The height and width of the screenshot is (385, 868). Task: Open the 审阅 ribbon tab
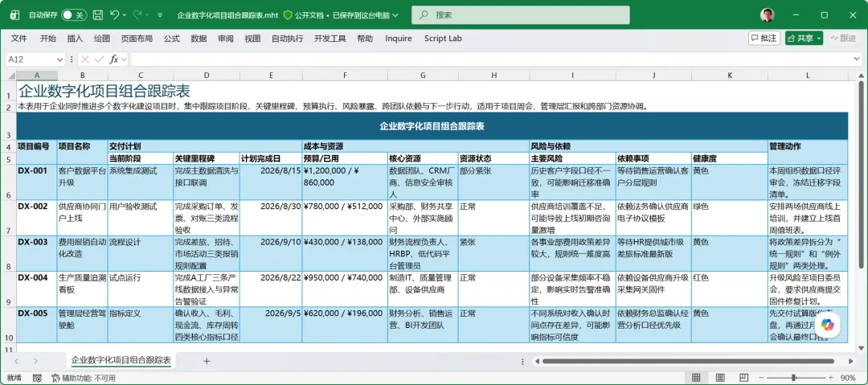(x=225, y=39)
